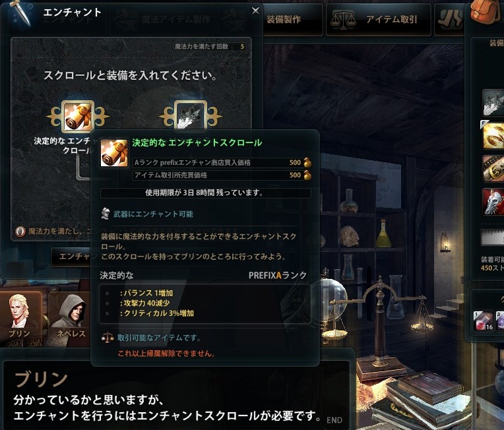Click END to advance ブリン's dialogue
The height and width of the screenshot is (430, 504).
coord(334,420)
